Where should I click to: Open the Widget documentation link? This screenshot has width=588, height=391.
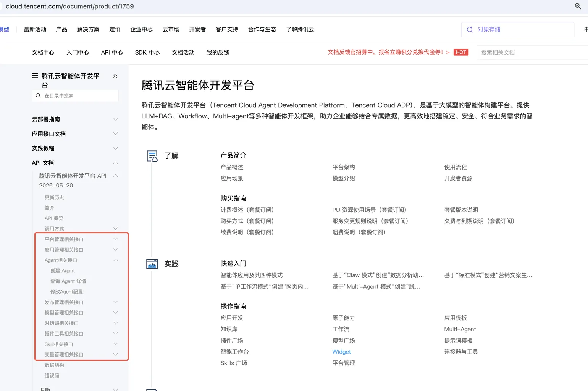[341, 352]
